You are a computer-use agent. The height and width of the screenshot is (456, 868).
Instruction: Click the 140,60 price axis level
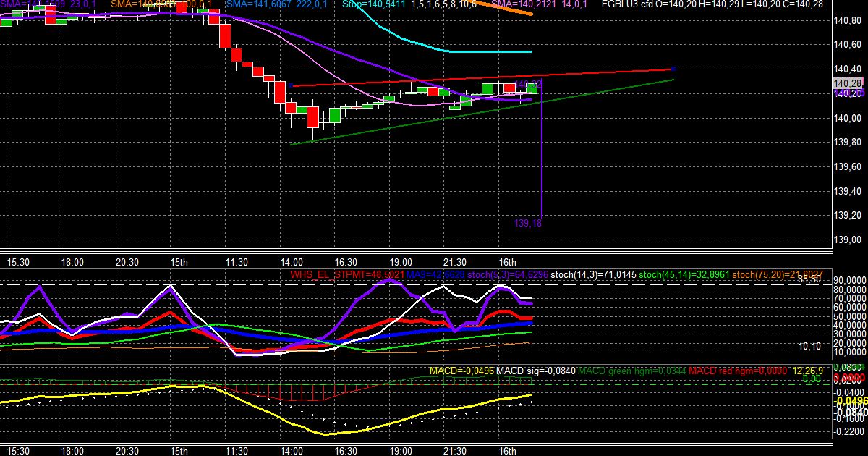847,45
